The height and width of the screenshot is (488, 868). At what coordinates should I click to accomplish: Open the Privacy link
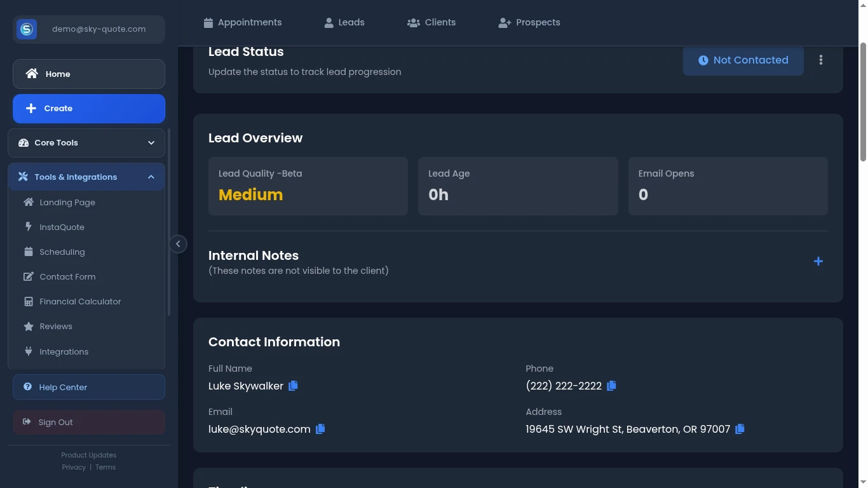[x=74, y=467]
